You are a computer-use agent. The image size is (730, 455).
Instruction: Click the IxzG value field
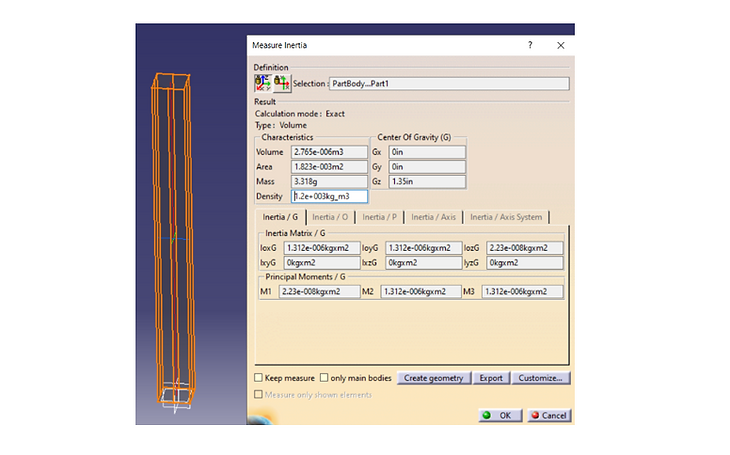coord(423,263)
